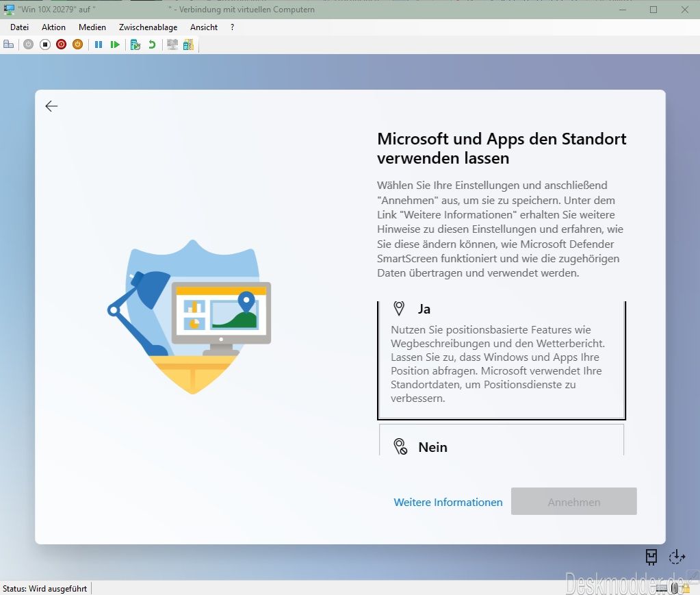Minimize the virtual machine connection window

[623, 10]
